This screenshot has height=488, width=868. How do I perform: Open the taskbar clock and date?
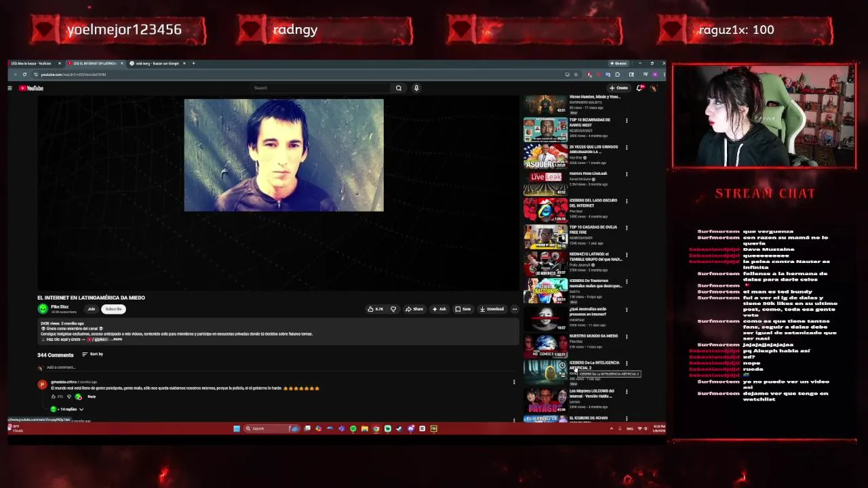[658, 428]
